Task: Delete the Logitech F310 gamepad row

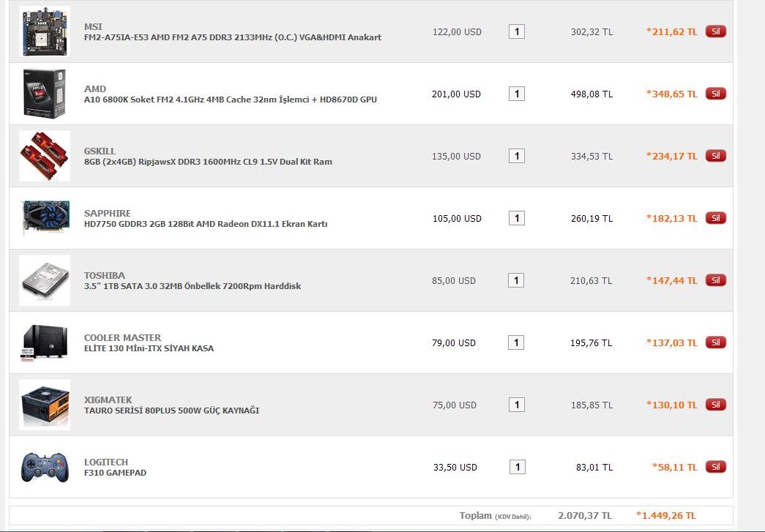Action: pos(716,467)
